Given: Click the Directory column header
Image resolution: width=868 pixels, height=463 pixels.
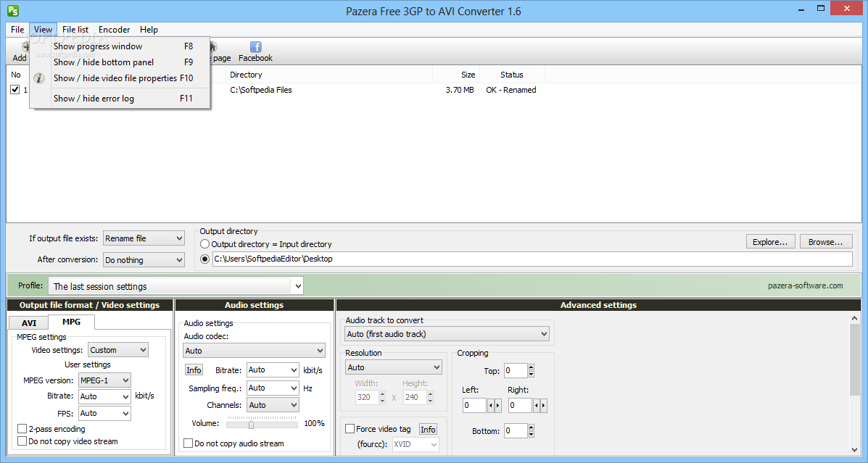Looking at the screenshot, I should click(x=329, y=75).
